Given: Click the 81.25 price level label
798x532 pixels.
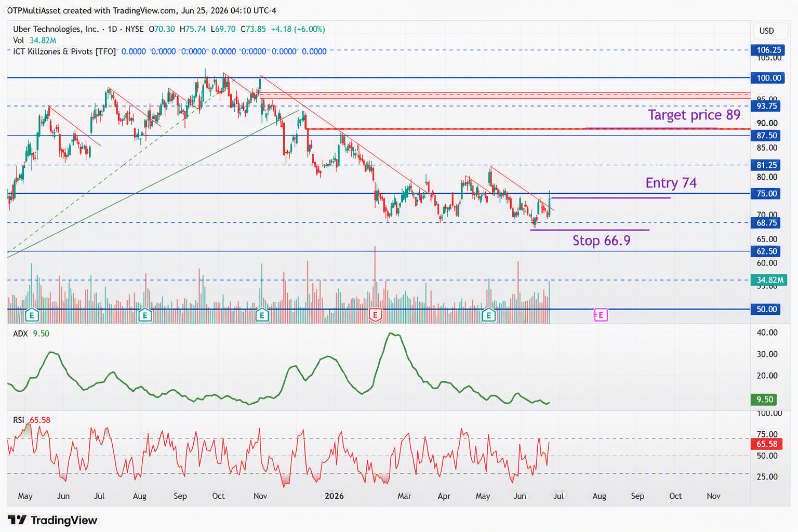Looking at the screenshot, I should click(767, 165).
